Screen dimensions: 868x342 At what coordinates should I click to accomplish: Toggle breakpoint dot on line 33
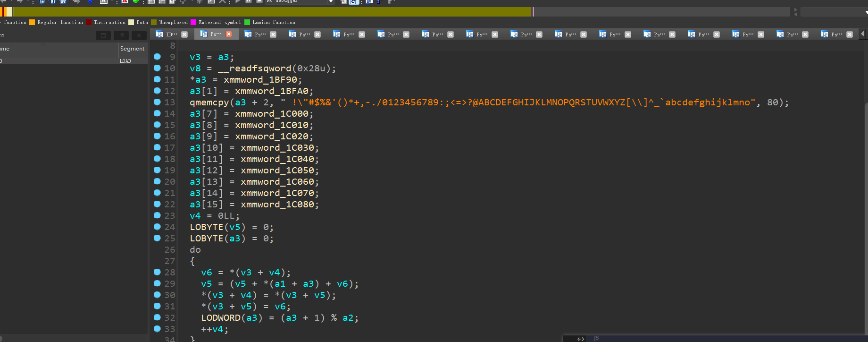(157, 329)
